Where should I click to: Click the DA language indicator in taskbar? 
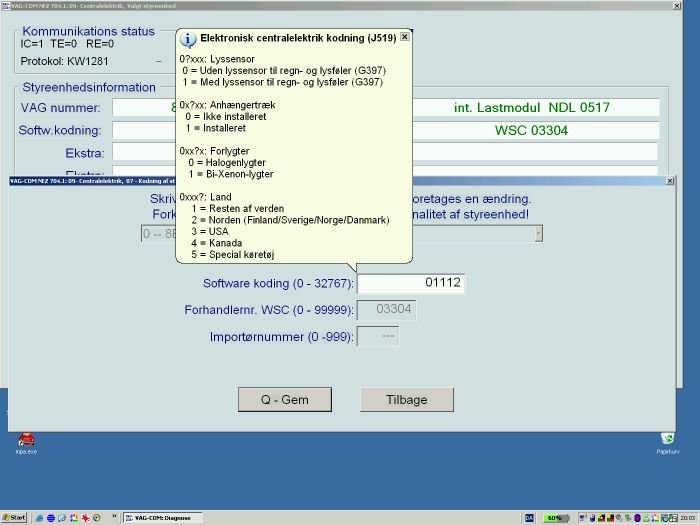point(529,518)
